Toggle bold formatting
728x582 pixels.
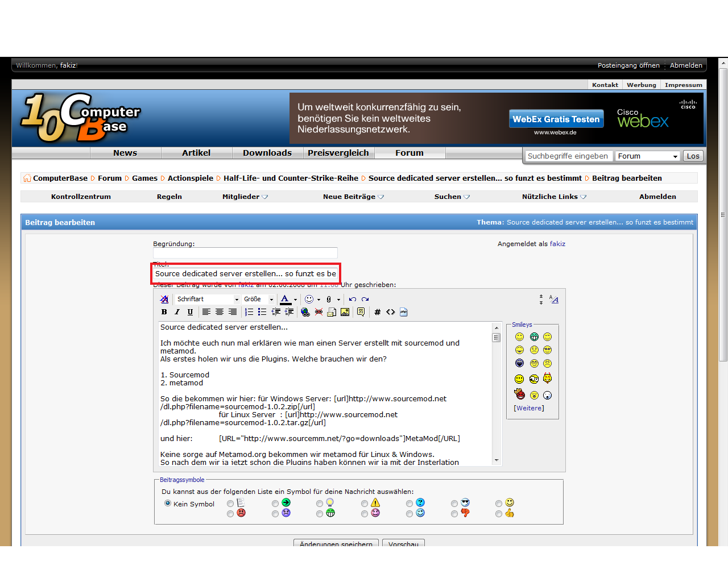click(x=164, y=312)
